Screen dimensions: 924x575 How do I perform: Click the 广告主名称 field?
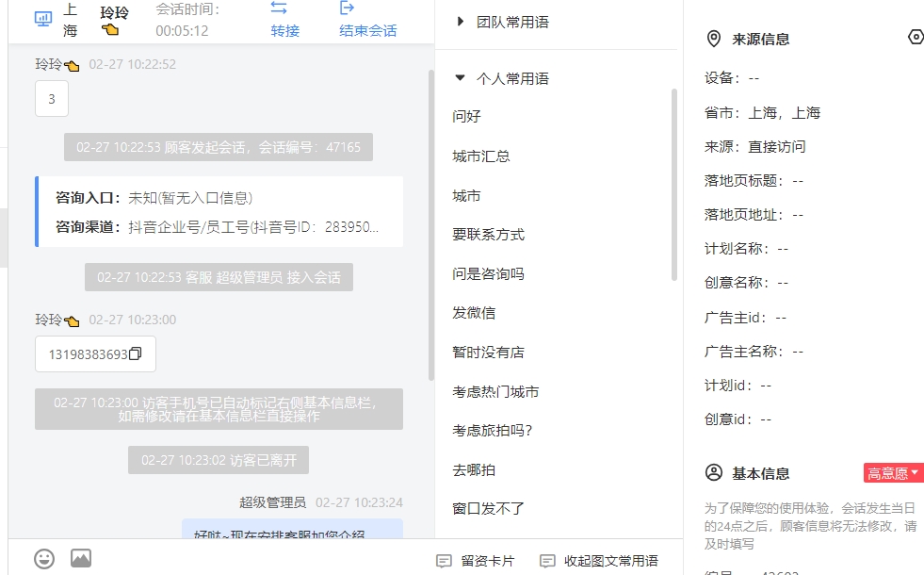pyautogui.click(x=754, y=352)
